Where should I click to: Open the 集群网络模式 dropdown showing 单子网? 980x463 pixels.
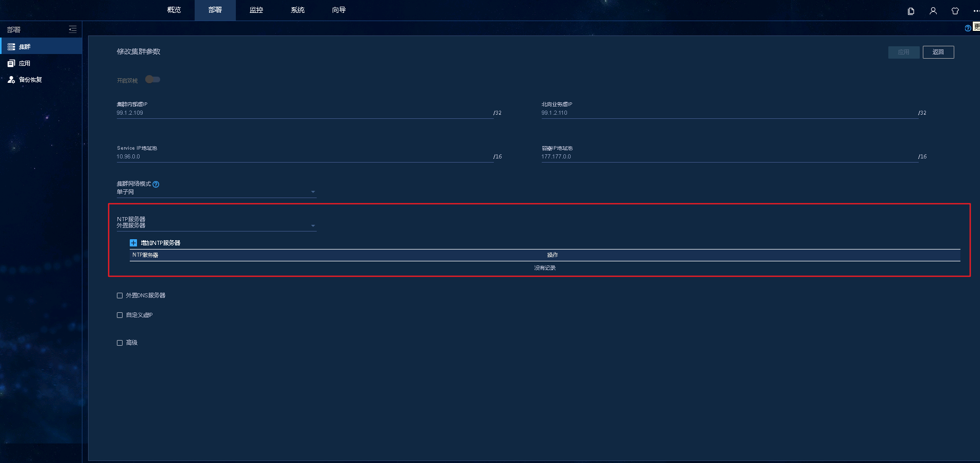[x=216, y=192]
